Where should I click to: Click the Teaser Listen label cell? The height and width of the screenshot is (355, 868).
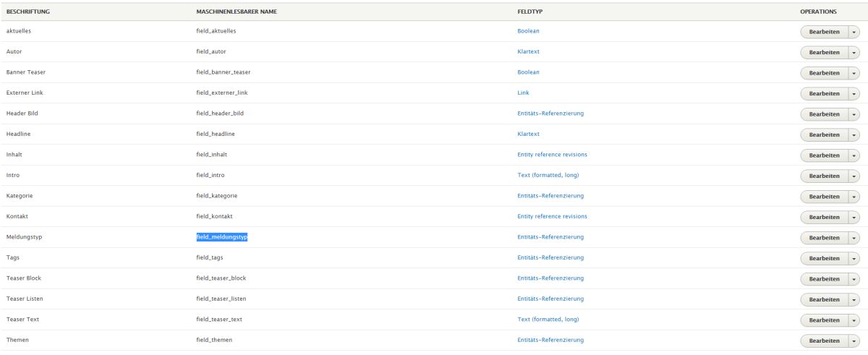(26, 299)
